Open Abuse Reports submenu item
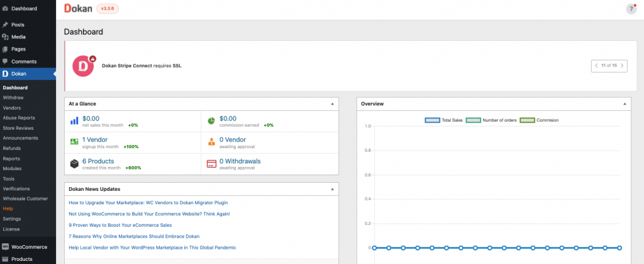 coord(19,118)
